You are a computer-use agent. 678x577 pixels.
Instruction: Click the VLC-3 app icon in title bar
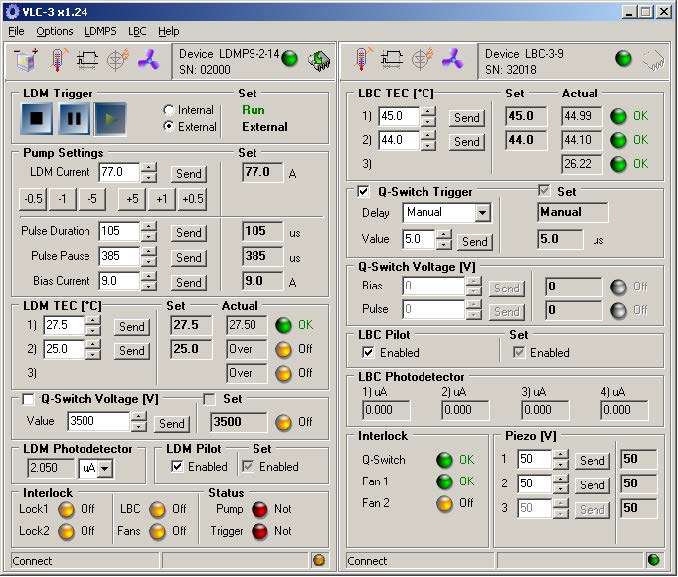pyautogui.click(x=12, y=11)
